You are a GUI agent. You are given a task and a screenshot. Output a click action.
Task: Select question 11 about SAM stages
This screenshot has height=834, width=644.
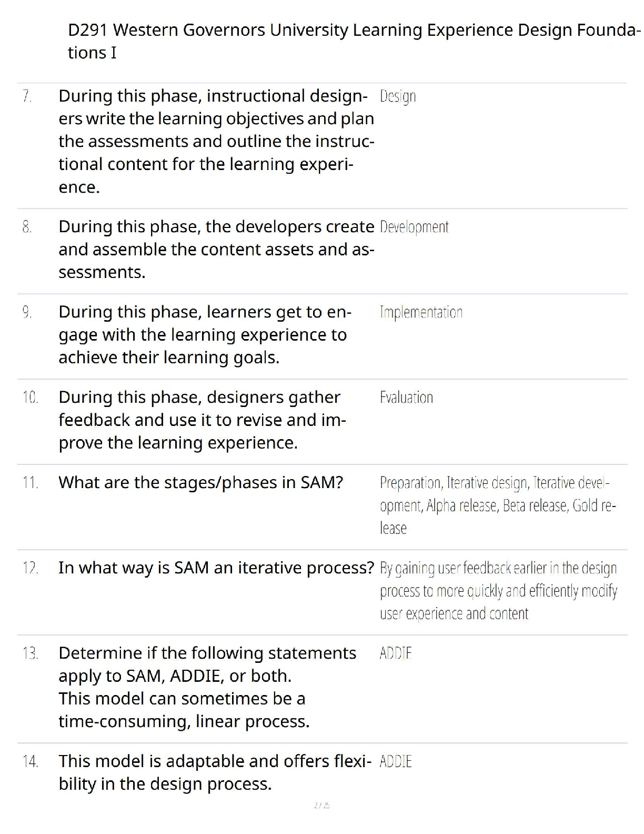point(200,482)
